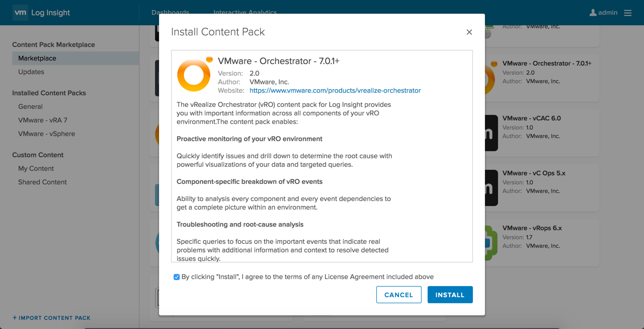Open the vrealize-orchestrator website link
This screenshot has height=329, width=644.
click(x=335, y=91)
